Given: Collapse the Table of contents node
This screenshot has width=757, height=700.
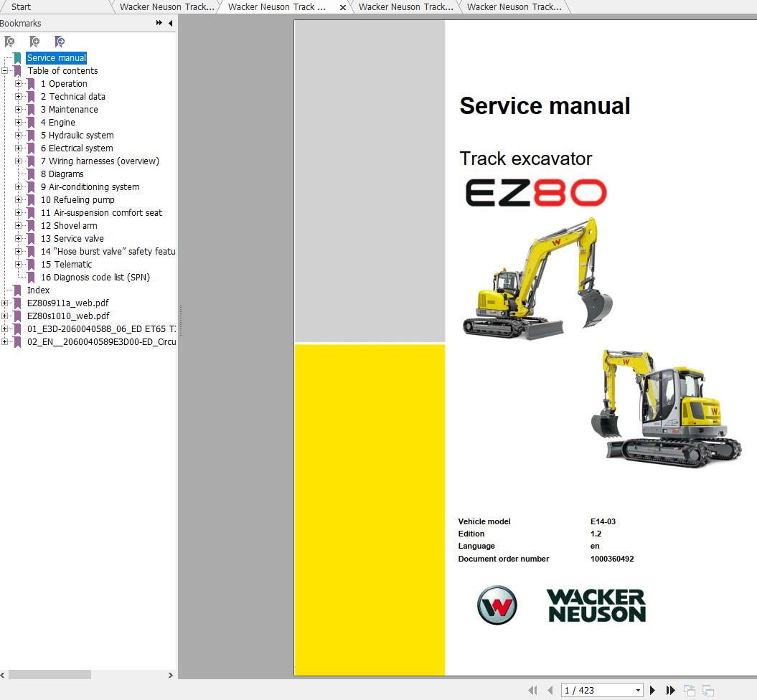Looking at the screenshot, I should click(x=5, y=71).
